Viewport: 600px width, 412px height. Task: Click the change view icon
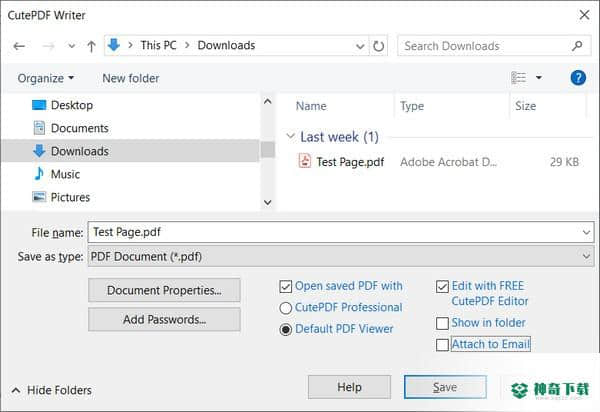click(518, 78)
